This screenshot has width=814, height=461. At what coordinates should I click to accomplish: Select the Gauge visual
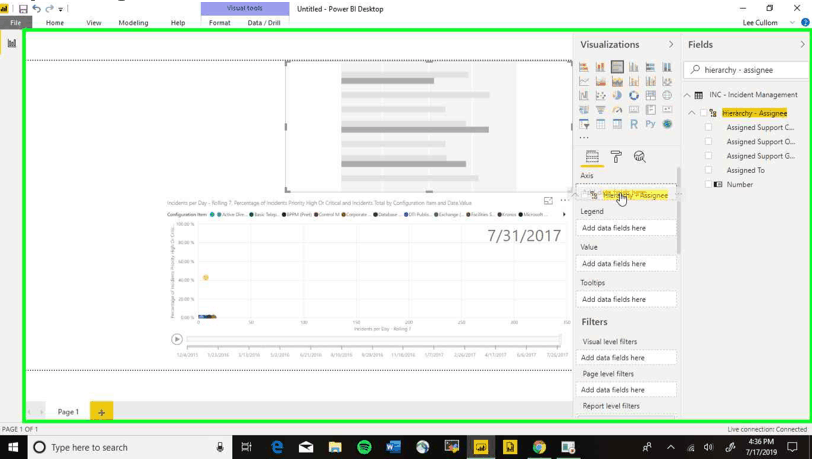tap(617, 110)
